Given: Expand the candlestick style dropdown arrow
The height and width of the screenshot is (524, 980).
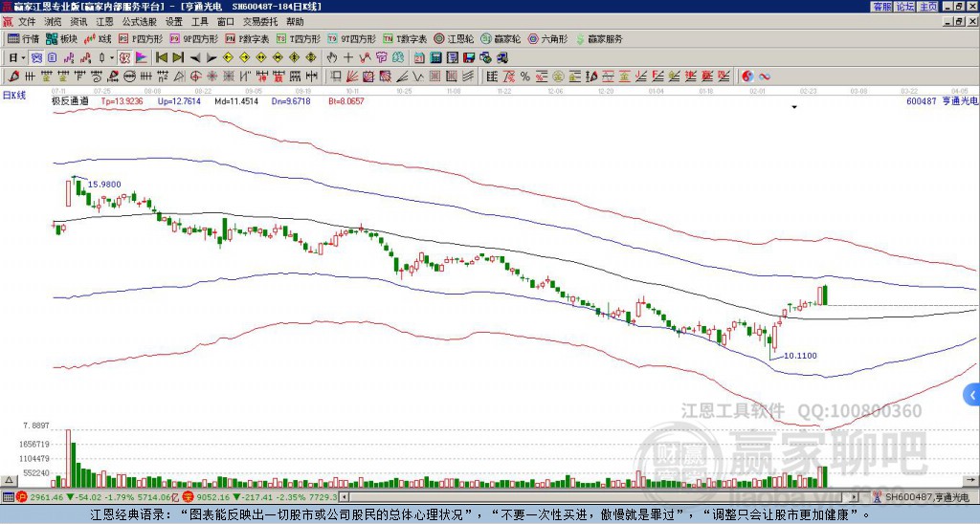Looking at the screenshot, I should tap(111, 58).
